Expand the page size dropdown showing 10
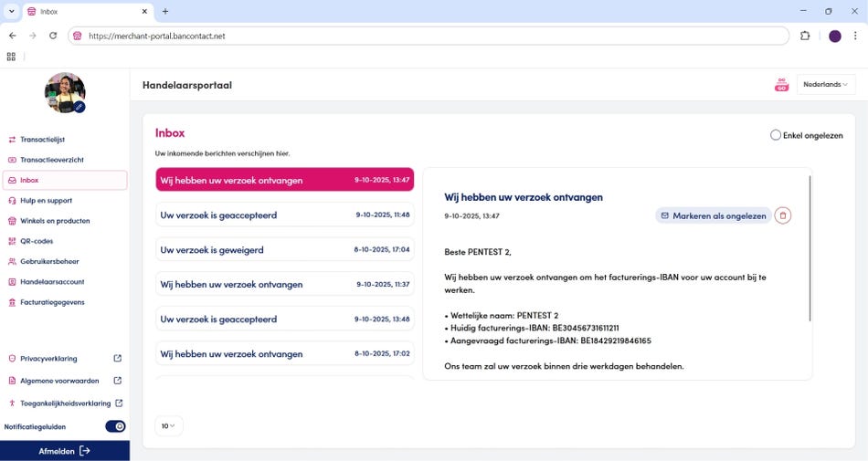The image size is (868, 461). [169, 425]
